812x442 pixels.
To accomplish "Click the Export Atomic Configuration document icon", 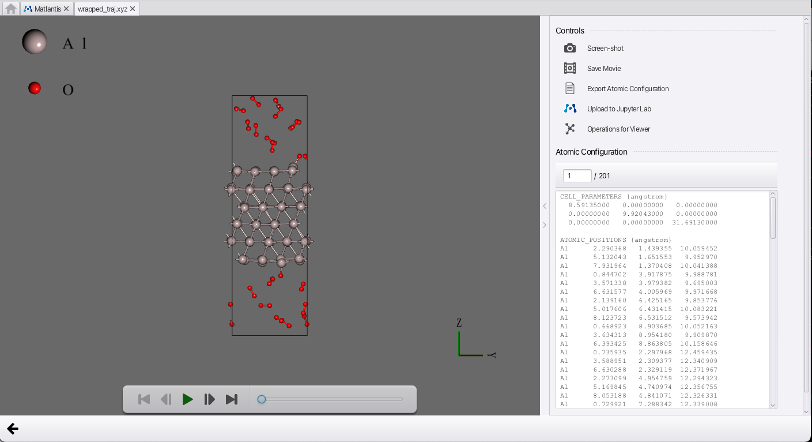I will tap(570, 88).
